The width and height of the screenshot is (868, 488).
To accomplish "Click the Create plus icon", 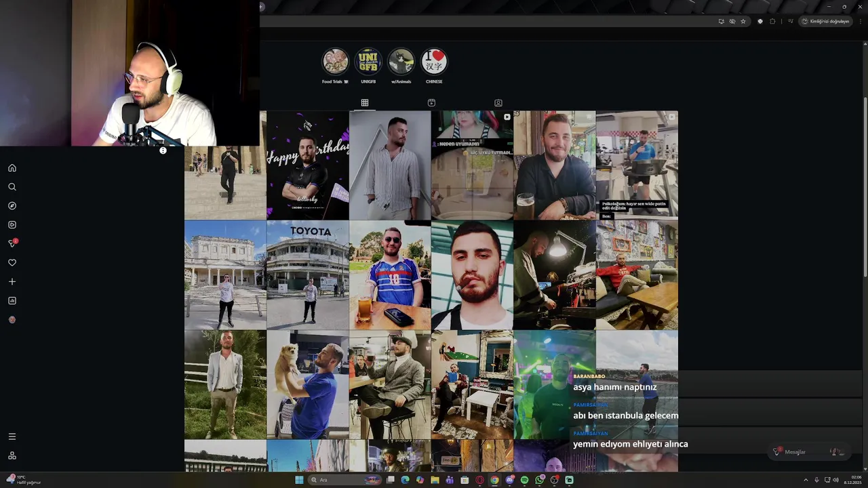I will coord(12,282).
